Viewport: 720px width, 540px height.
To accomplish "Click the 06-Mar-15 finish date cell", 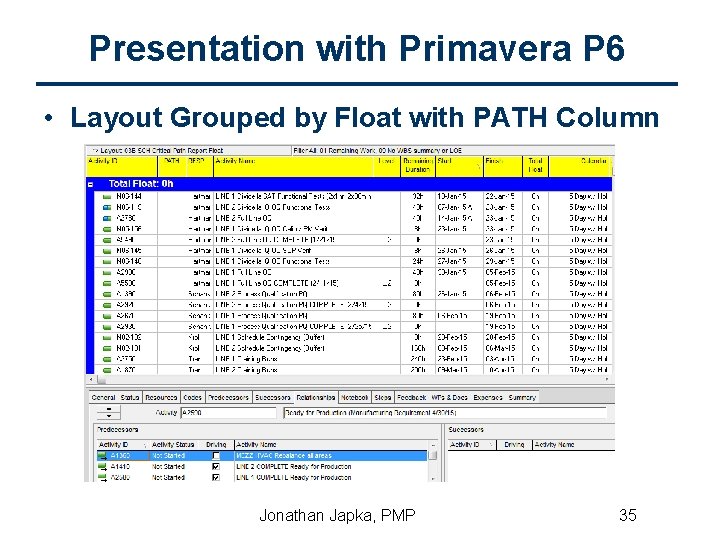I will [x=503, y=349].
